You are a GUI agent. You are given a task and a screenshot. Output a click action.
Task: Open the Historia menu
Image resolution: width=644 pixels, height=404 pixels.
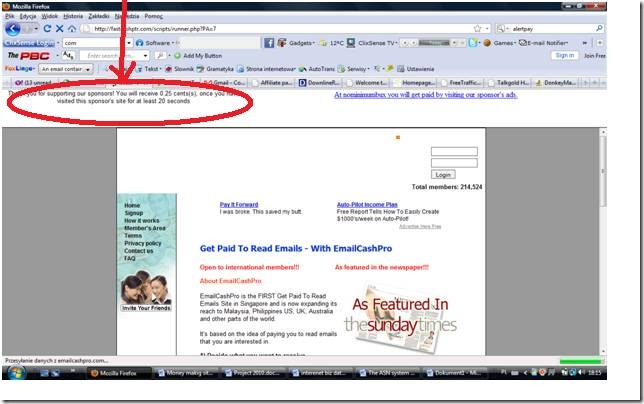coord(73,16)
